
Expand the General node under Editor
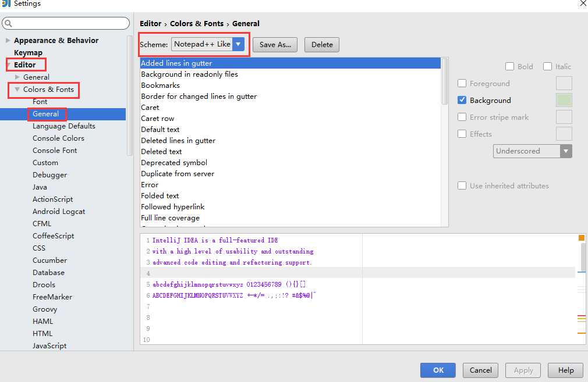pos(17,77)
